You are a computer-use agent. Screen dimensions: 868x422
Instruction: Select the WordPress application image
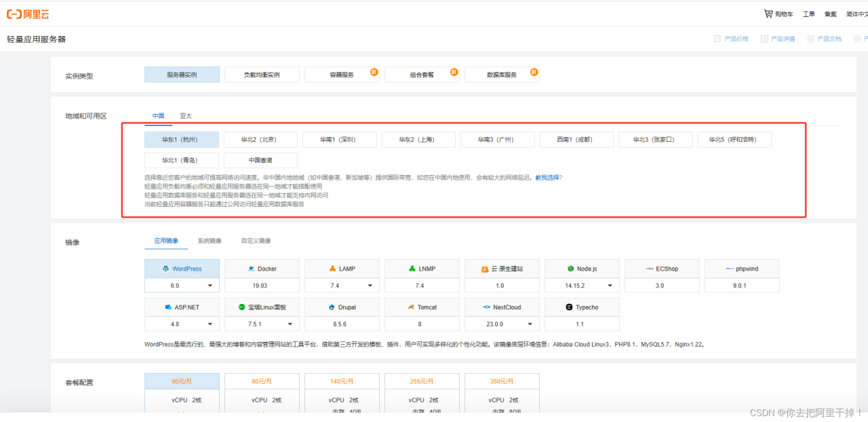(182, 269)
